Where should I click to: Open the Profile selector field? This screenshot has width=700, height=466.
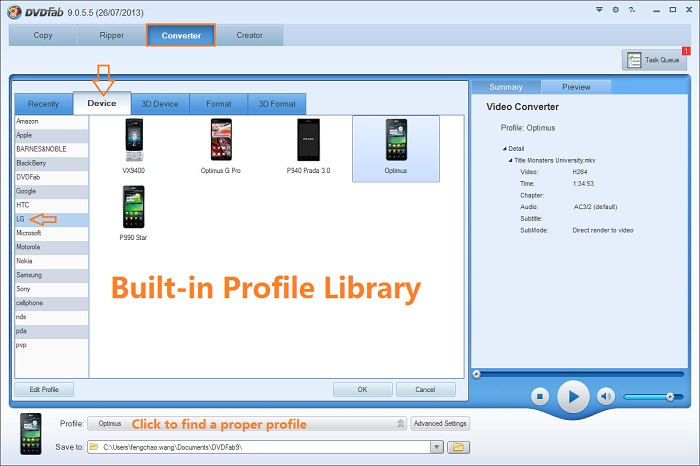pos(246,424)
